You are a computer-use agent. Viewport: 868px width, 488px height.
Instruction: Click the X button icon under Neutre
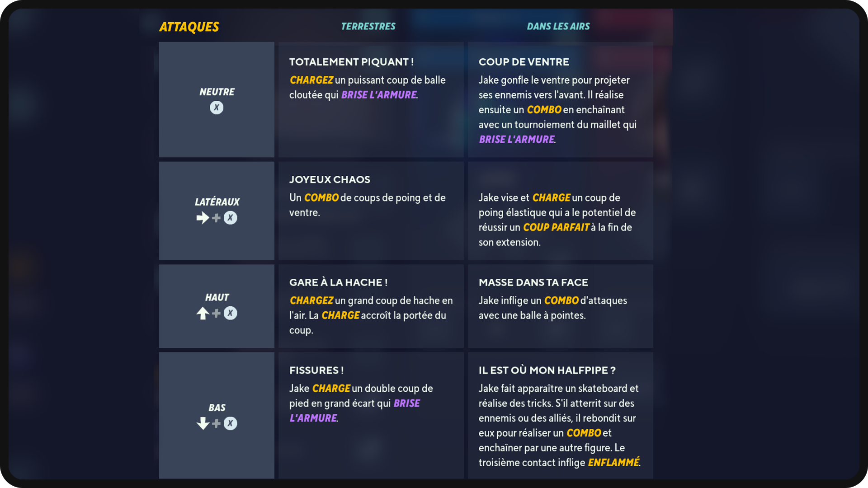click(x=217, y=108)
